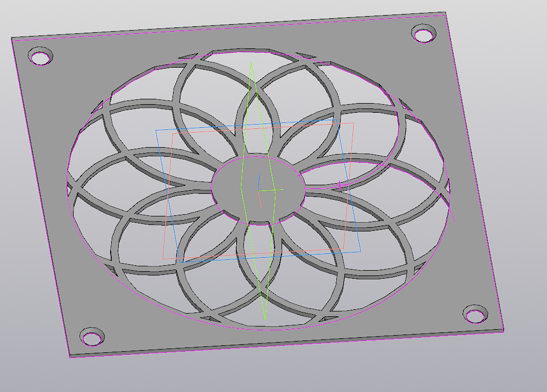Select the bottom-right mounting hole
Viewport: 547px width, 392px height.
tap(476, 314)
